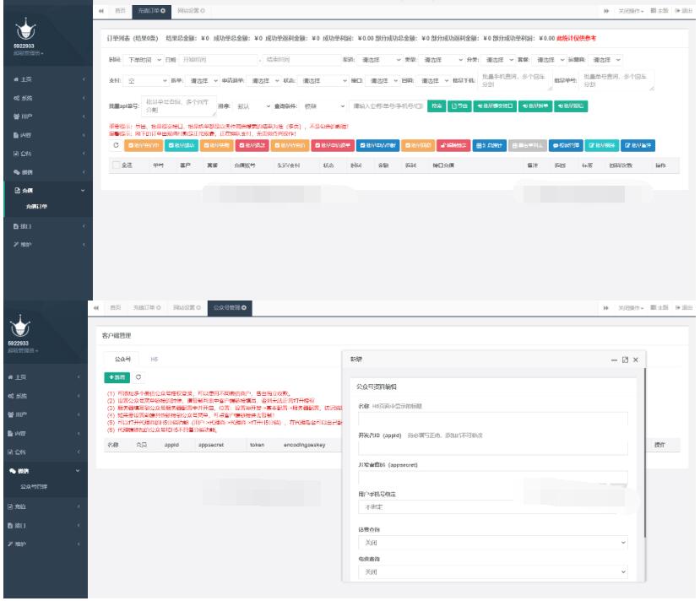Click the refresh icon beside the green 新增 button

point(138,376)
